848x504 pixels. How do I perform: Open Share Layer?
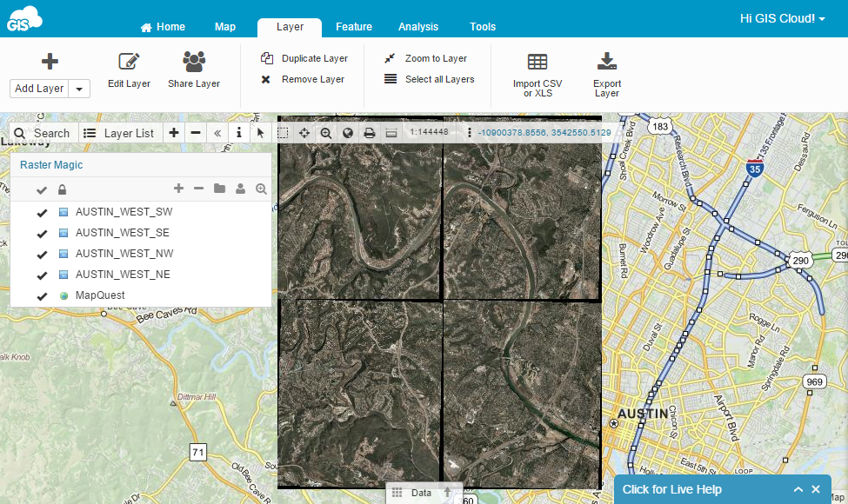(194, 70)
